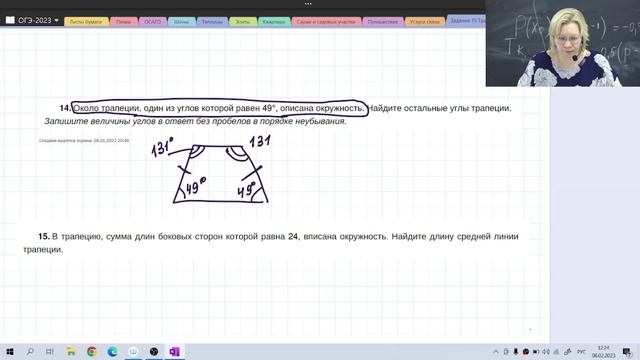Switch to the Шины section tab

181,22
